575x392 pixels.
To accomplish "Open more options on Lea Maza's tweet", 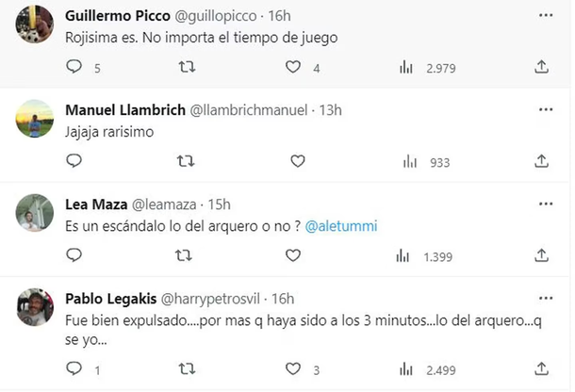I will [x=545, y=204].
